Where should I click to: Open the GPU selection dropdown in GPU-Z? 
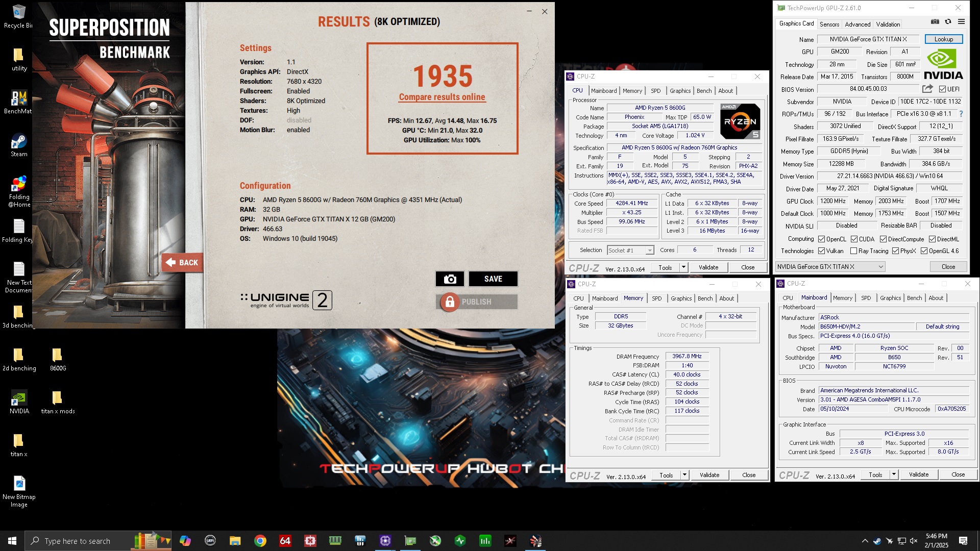[x=830, y=267]
